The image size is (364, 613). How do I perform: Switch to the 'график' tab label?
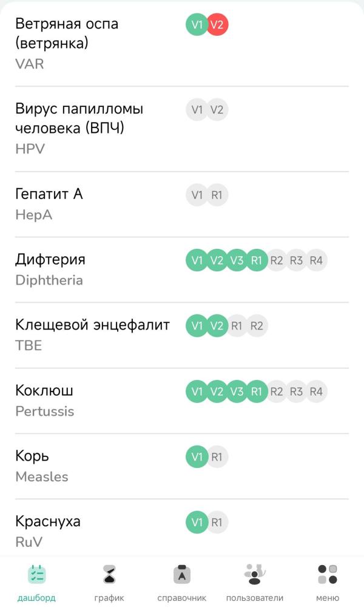(109, 598)
